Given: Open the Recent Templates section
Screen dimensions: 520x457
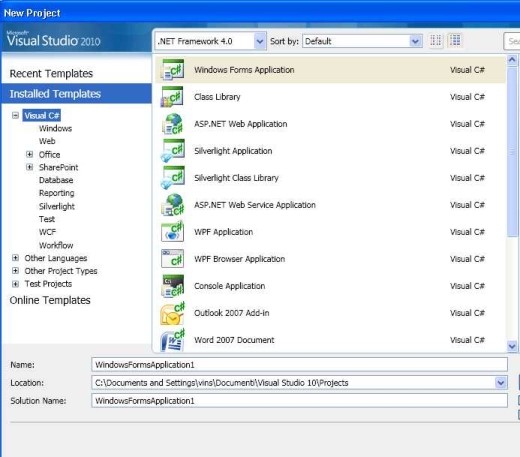Looking at the screenshot, I should point(51,73).
